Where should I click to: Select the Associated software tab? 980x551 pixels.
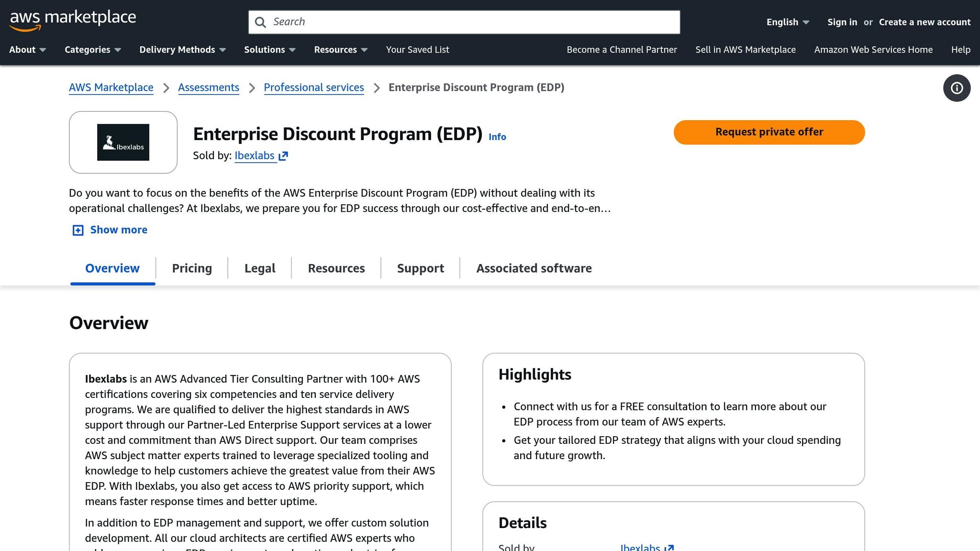[534, 268]
